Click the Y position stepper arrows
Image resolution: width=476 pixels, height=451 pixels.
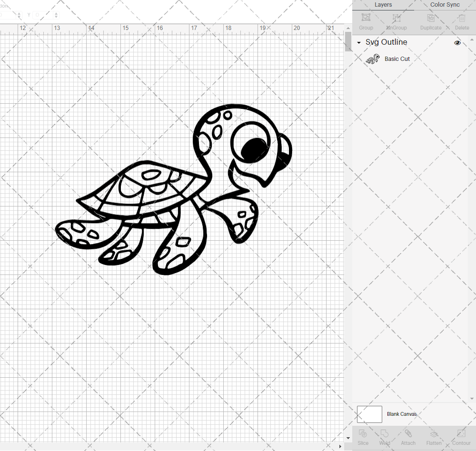click(x=56, y=15)
